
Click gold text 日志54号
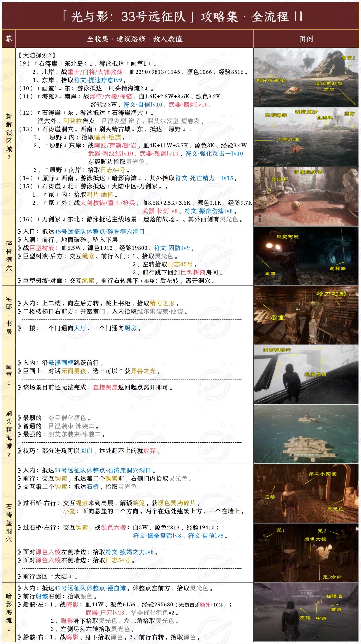pyautogui.click(x=118, y=560)
